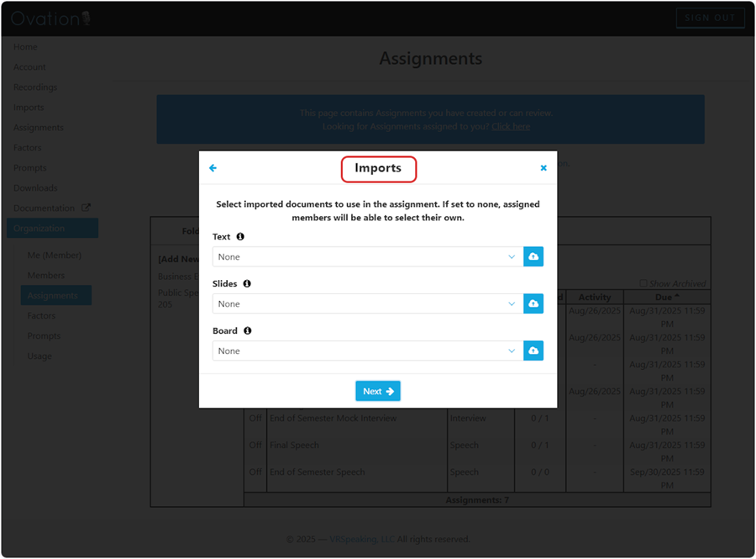Image resolution: width=756 pixels, height=559 pixels.
Task: Open the Documentation external link
Action: (44, 208)
